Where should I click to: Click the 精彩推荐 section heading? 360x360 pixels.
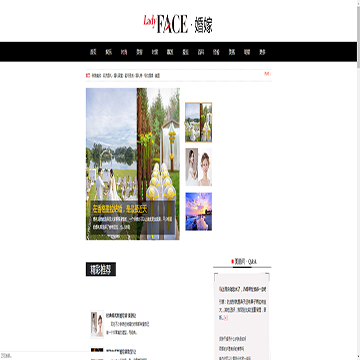(101, 269)
